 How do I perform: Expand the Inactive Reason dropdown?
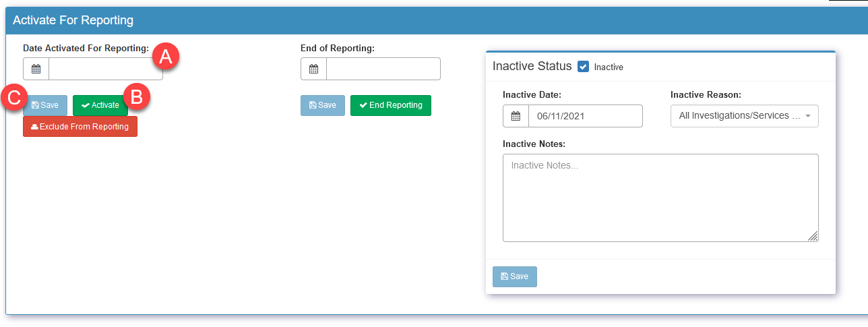(x=745, y=116)
